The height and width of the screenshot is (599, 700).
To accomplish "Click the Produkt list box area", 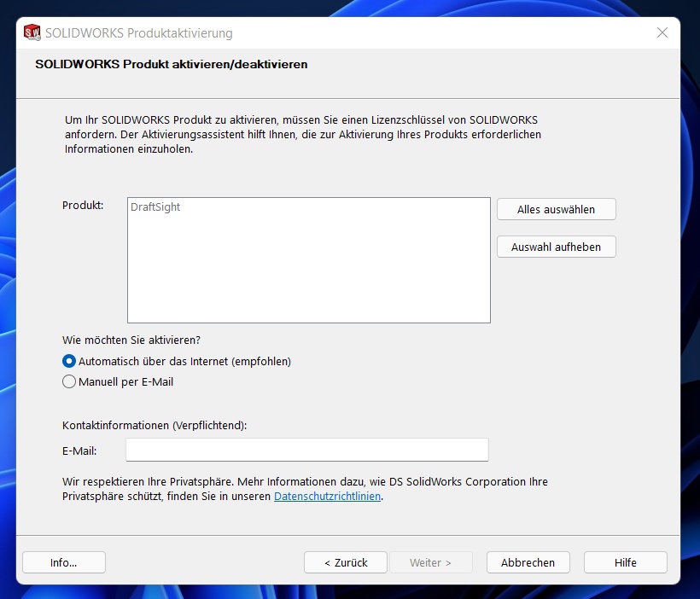I will 309,260.
